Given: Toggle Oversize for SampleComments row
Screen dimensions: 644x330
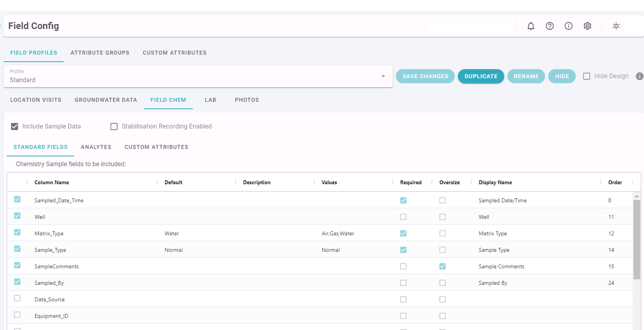Looking at the screenshot, I should point(443,266).
